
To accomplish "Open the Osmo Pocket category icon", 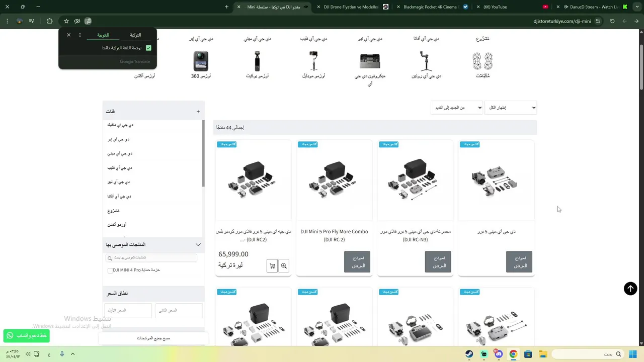I will click(257, 61).
